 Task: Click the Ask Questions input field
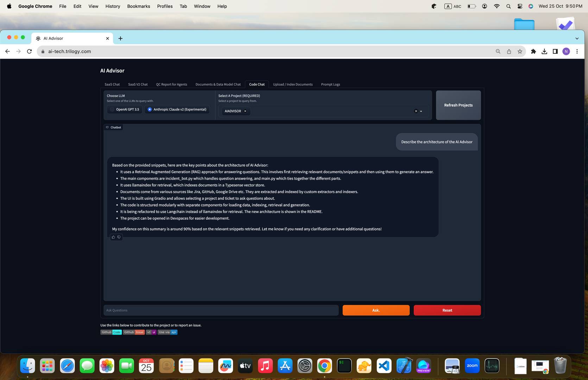pos(221,310)
